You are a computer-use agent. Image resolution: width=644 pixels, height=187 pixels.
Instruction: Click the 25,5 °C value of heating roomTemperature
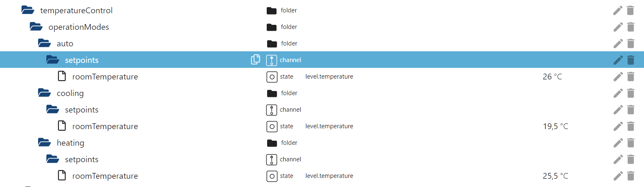[555, 176]
